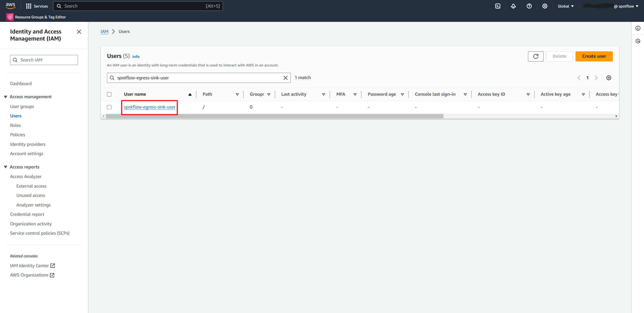
Task: Launch the CloudShell terminal icon
Action: pos(498,6)
